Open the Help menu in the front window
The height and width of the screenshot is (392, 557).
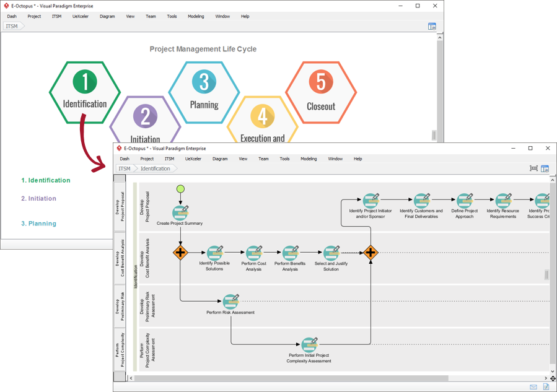pos(357,159)
